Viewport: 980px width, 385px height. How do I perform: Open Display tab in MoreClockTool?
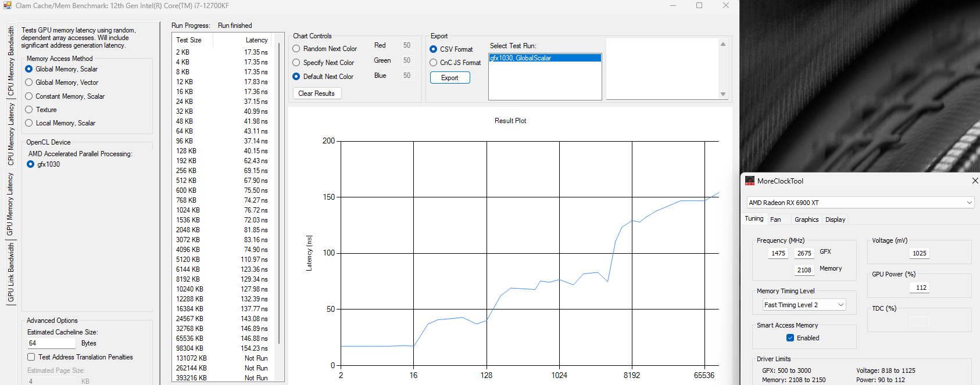pos(835,220)
